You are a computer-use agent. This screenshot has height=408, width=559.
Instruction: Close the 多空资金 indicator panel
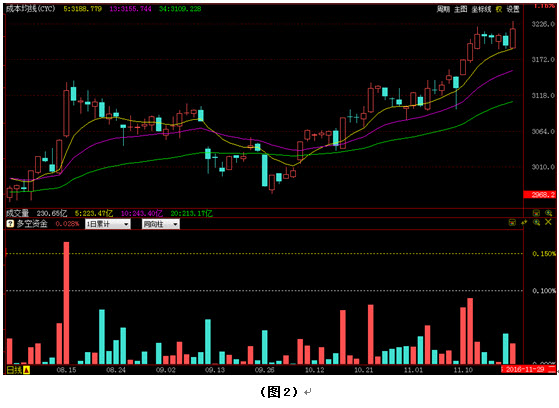[x=548, y=222]
